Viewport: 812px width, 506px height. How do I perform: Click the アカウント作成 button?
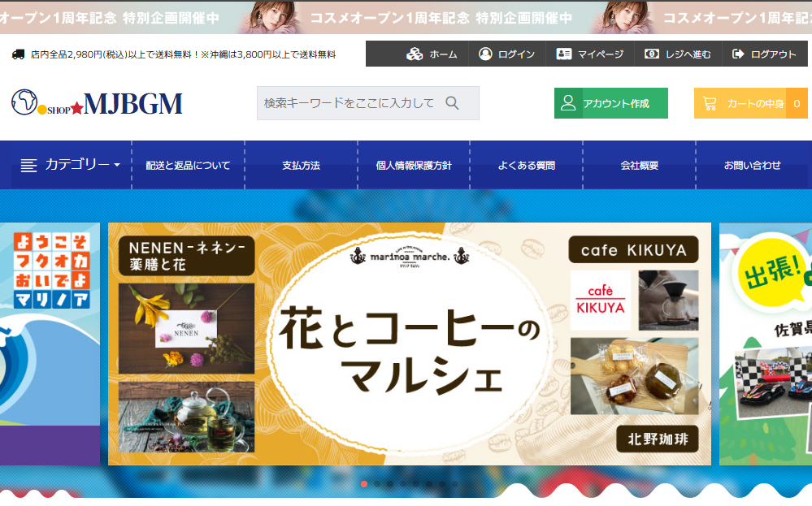point(611,103)
